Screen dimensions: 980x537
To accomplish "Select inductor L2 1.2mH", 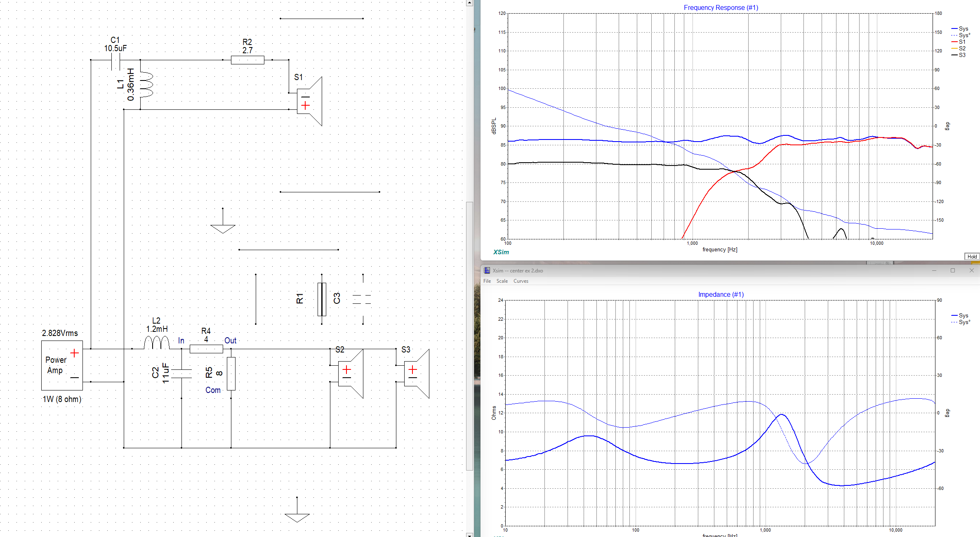I will tap(156, 343).
